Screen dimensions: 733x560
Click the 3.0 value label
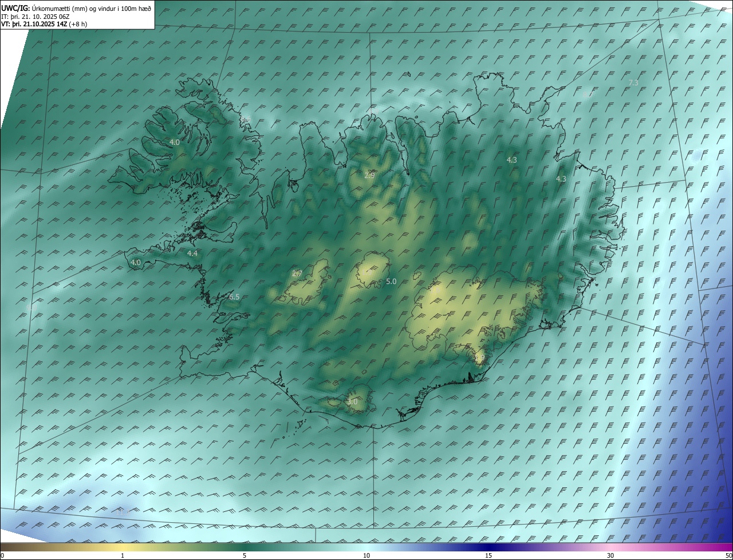(353, 402)
